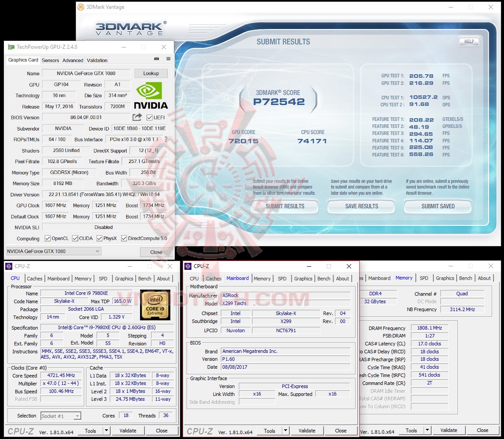Click the GPU-Z screenshot camera icon
Viewport: 504px width, 439px height.
click(x=157, y=59)
